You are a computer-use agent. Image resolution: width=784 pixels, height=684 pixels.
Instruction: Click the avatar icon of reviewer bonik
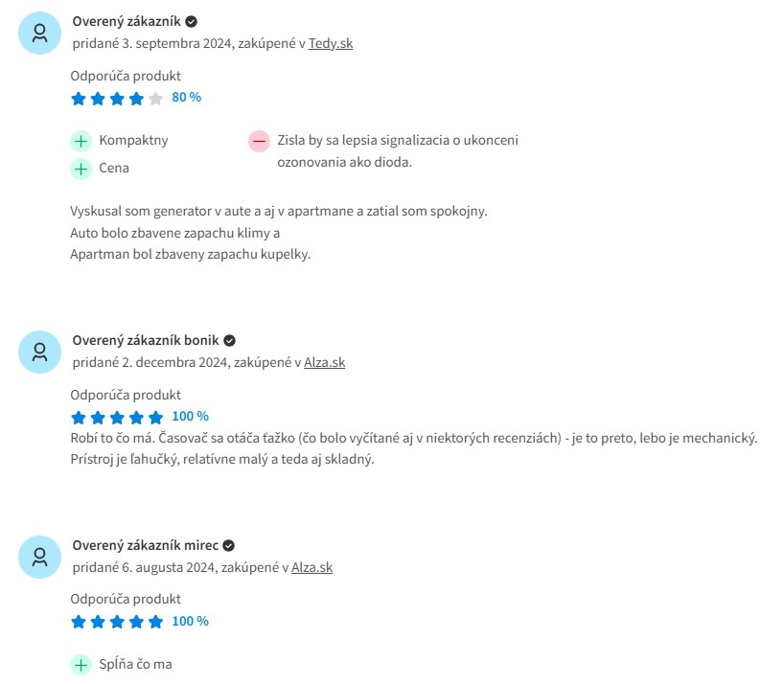click(39, 352)
